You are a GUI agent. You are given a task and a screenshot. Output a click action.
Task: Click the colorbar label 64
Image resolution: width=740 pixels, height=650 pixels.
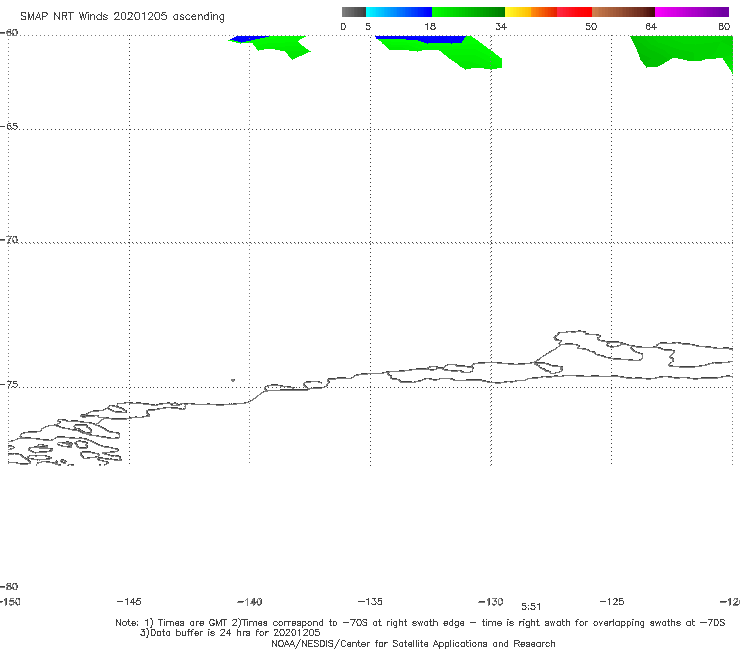(x=651, y=26)
